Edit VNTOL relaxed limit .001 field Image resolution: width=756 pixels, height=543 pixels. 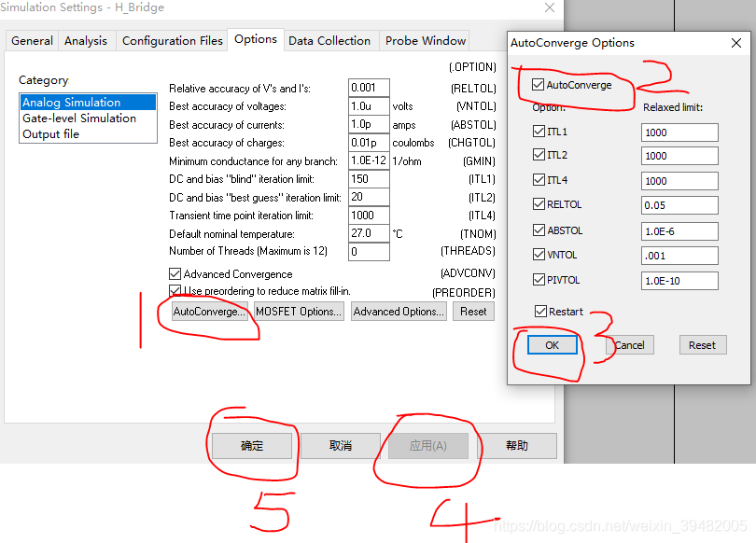click(679, 256)
